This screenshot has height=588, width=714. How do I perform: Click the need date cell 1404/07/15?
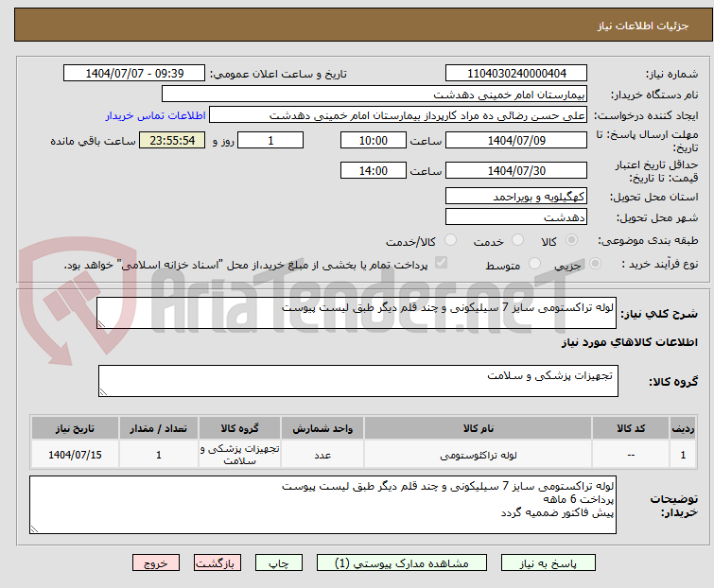pyautogui.click(x=75, y=455)
